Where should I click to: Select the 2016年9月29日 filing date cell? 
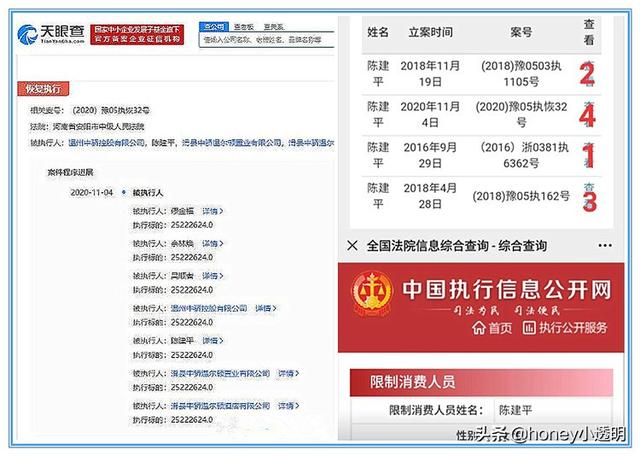430,155
